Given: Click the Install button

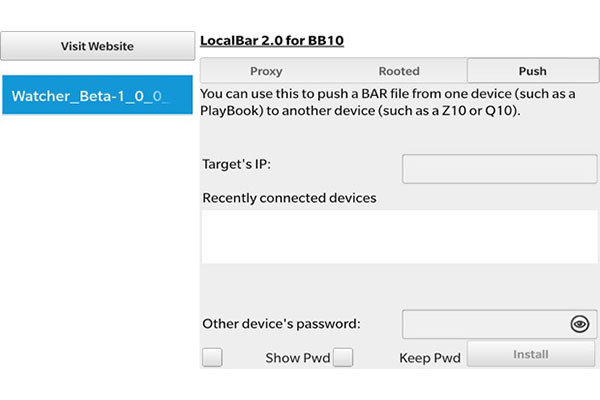Looking at the screenshot, I should pyautogui.click(x=531, y=354).
